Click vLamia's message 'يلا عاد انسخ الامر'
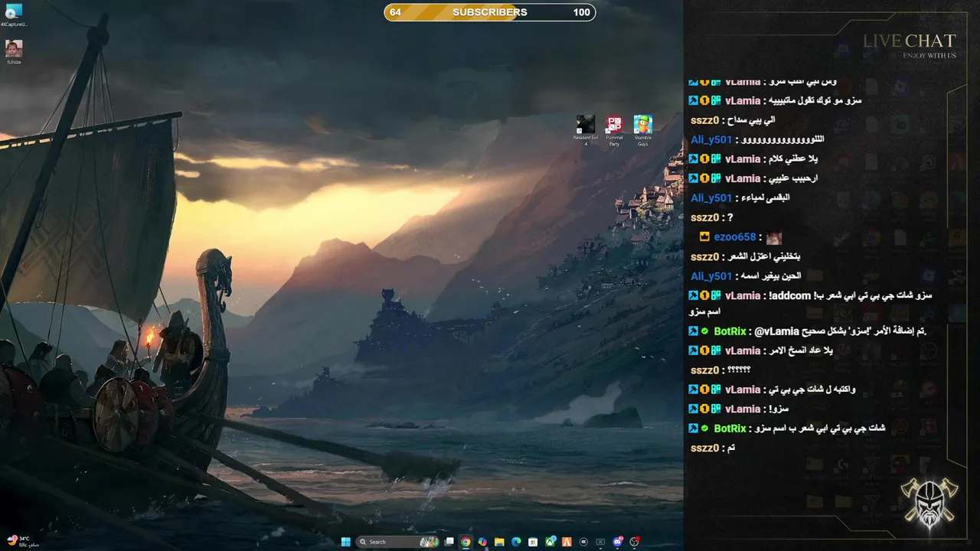The height and width of the screenshot is (551, 980). (x=760, y=350)
